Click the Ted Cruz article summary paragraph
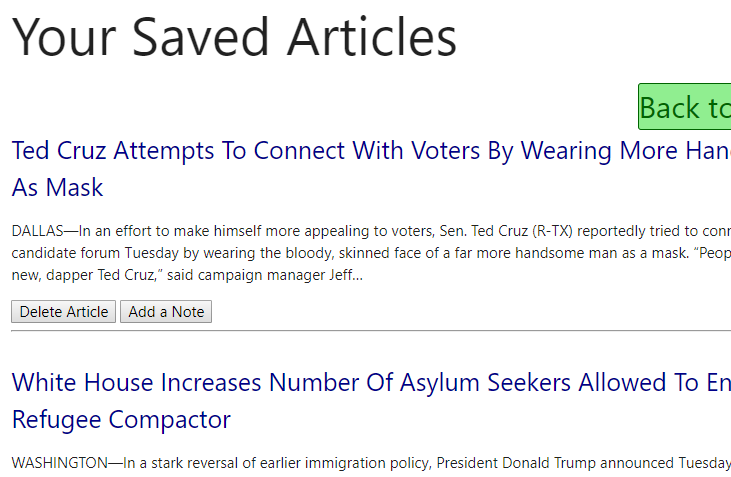Image resolution: width=731 pixels, height=477 pixels. pyautogui.click(x=371, y=253)
